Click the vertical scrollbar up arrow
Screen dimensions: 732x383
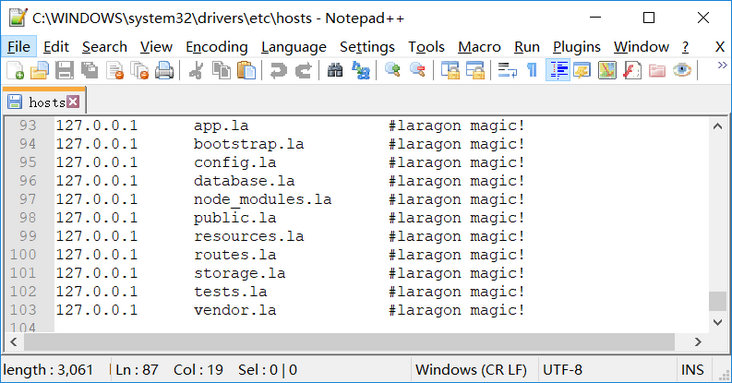tap(718, 126)
